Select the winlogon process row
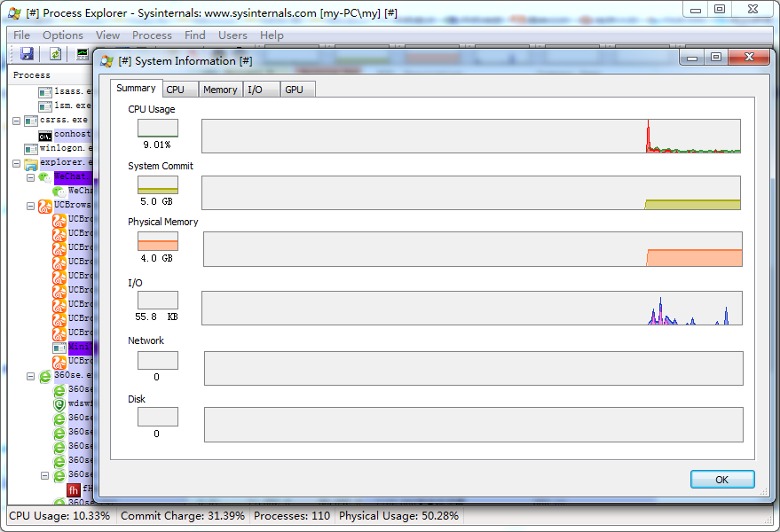Screen dimensions: 780x532 click(x=67, y=148)
